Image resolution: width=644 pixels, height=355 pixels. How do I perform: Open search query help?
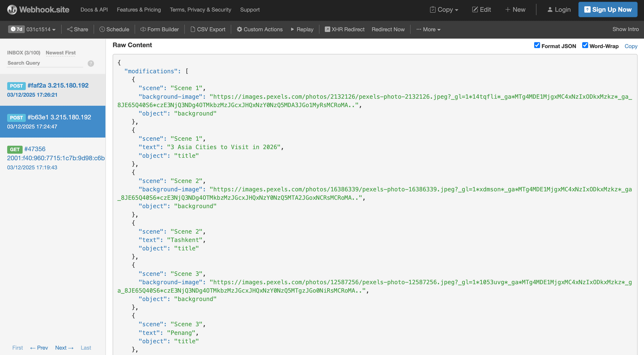[90, 64]
